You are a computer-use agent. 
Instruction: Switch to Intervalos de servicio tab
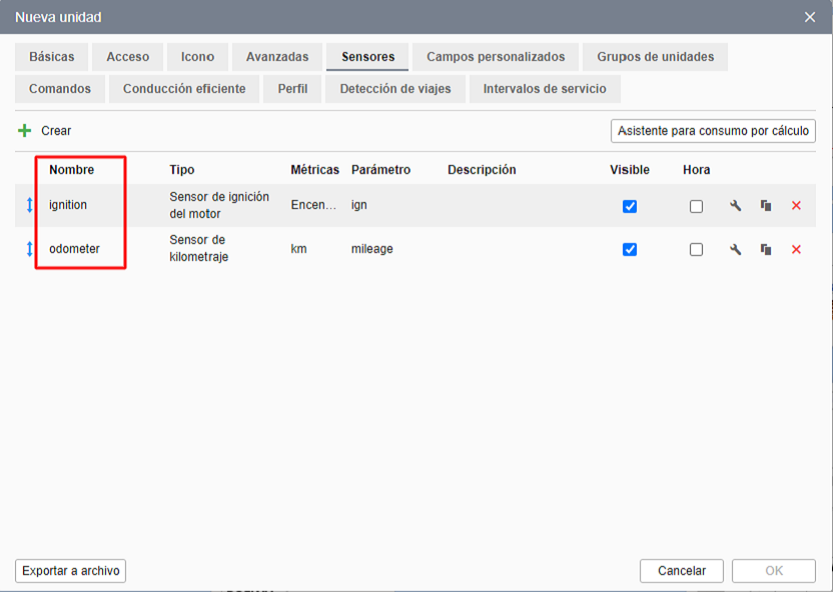[x=545, y=89]
